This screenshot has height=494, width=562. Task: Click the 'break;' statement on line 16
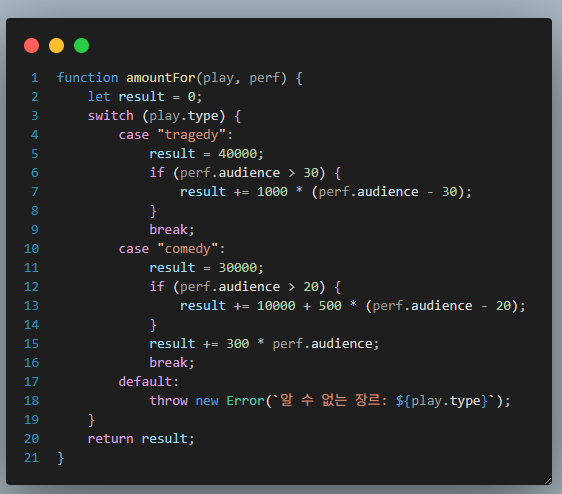(172, 363)
